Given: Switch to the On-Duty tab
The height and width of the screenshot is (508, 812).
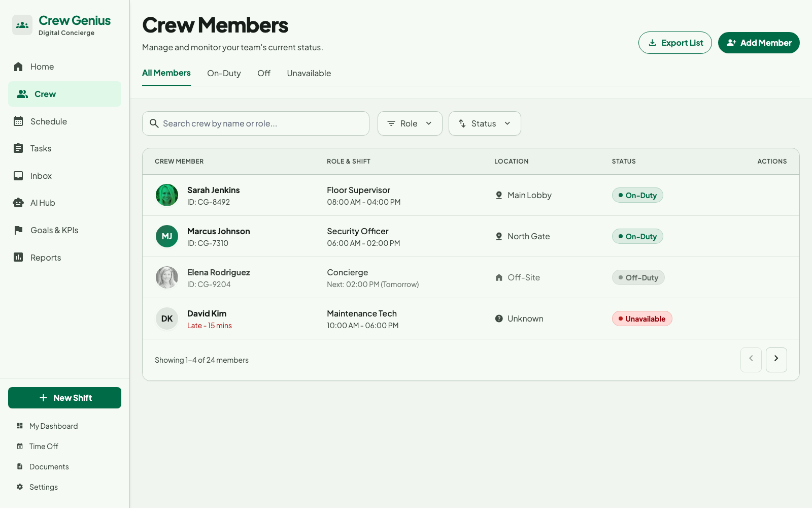Looking at the screenshot, I should coord(224,73).
